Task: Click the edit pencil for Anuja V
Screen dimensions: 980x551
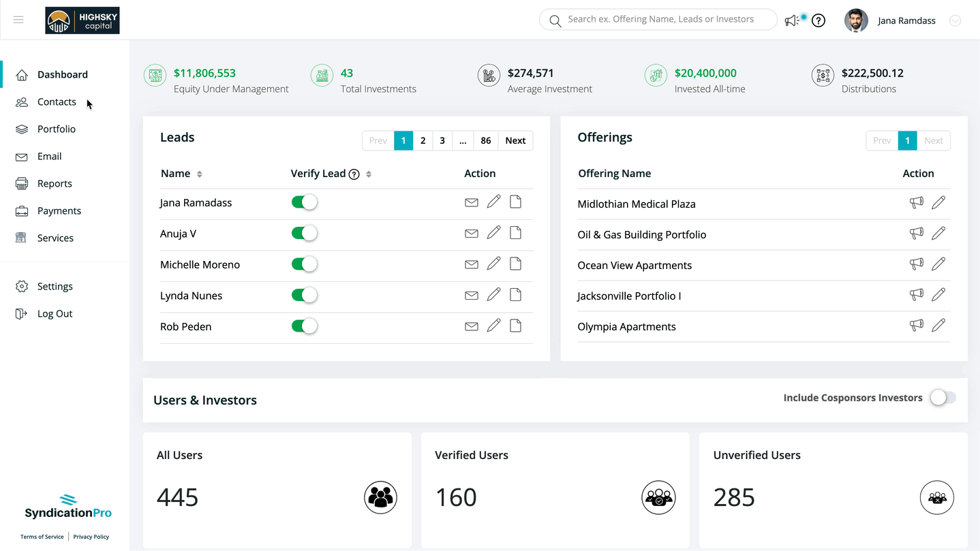Action: click(493, 233)
